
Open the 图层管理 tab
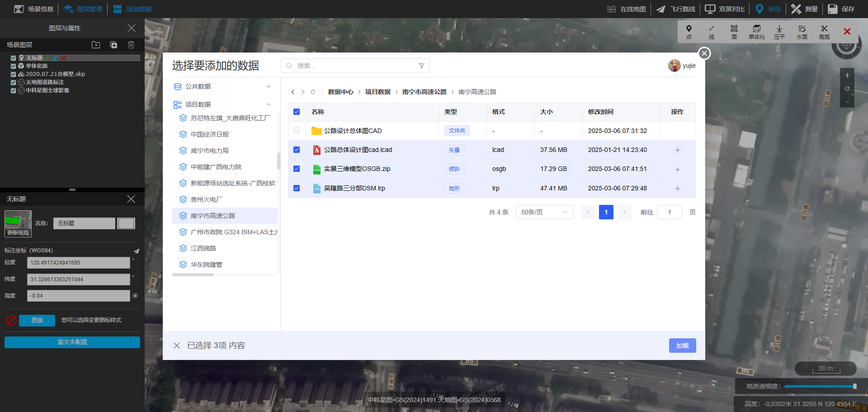83,9
